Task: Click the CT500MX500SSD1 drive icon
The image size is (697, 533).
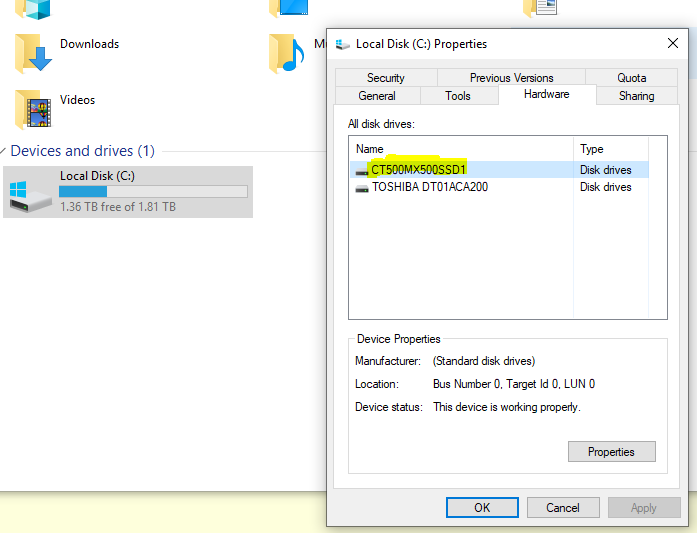Action: (x=362, y=171)
